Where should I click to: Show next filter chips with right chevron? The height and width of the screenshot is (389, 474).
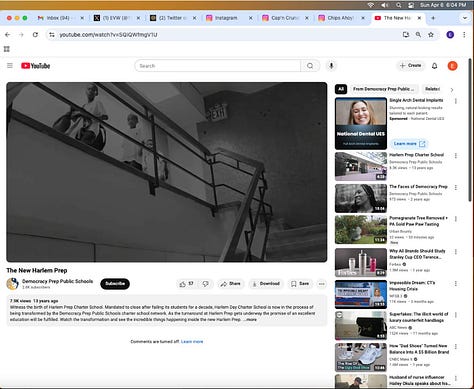(452, 90)
